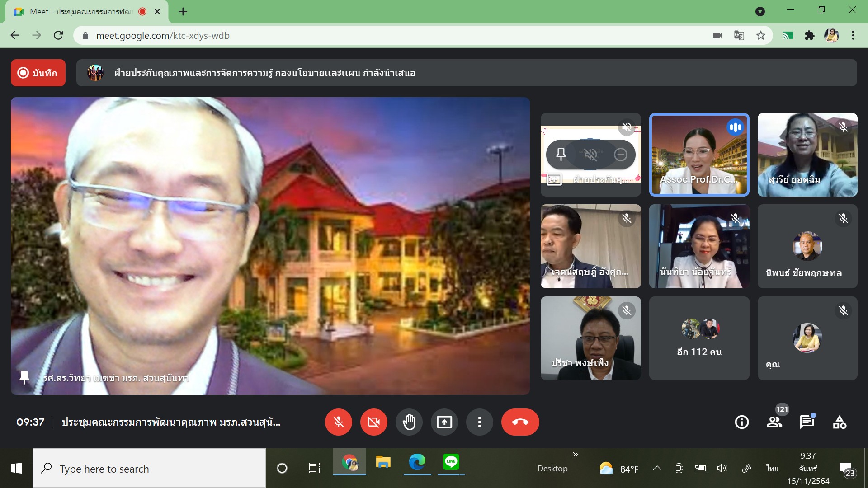The width and height of the screenshot is (868, 488).
Task: Leave the call with the red hang-up button
Action: pos(520,422)
